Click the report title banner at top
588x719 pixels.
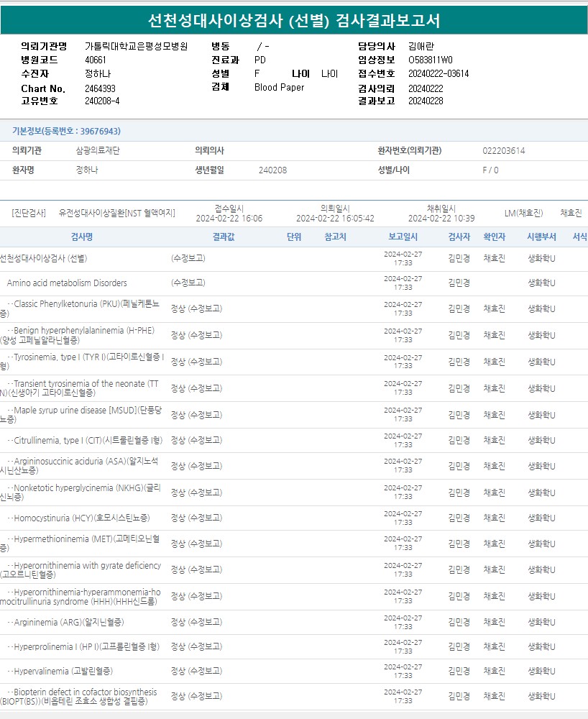point(294,21)
